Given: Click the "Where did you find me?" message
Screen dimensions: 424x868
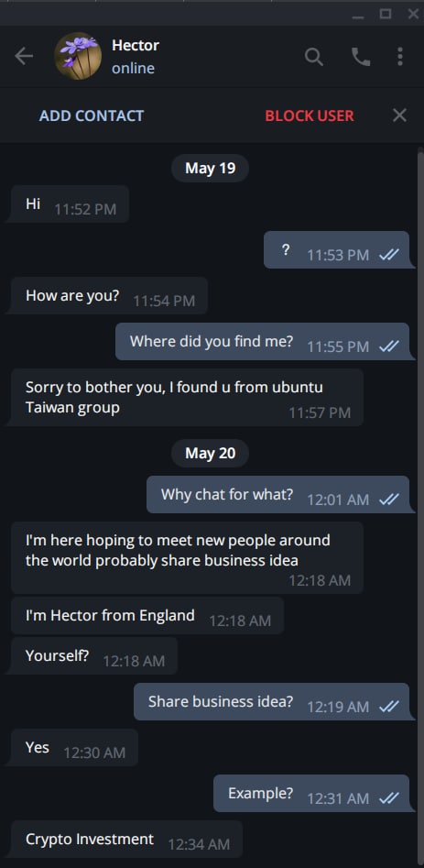Looking at the screenshot, I should (x=262, y=342).
